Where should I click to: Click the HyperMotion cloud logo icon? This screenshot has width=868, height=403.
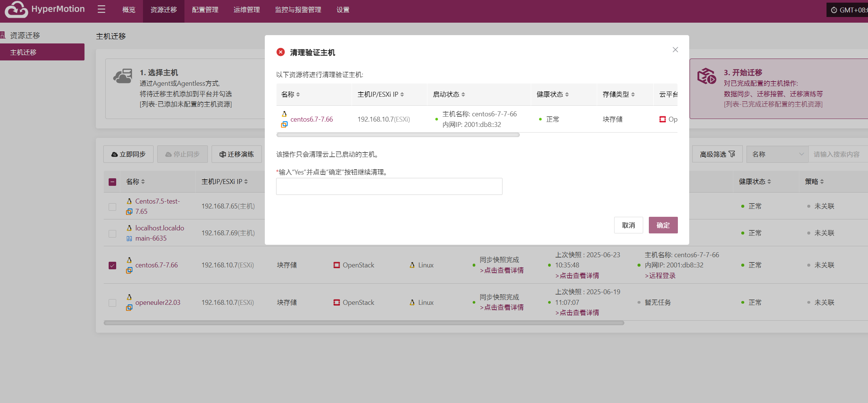(x=16, y=9)
